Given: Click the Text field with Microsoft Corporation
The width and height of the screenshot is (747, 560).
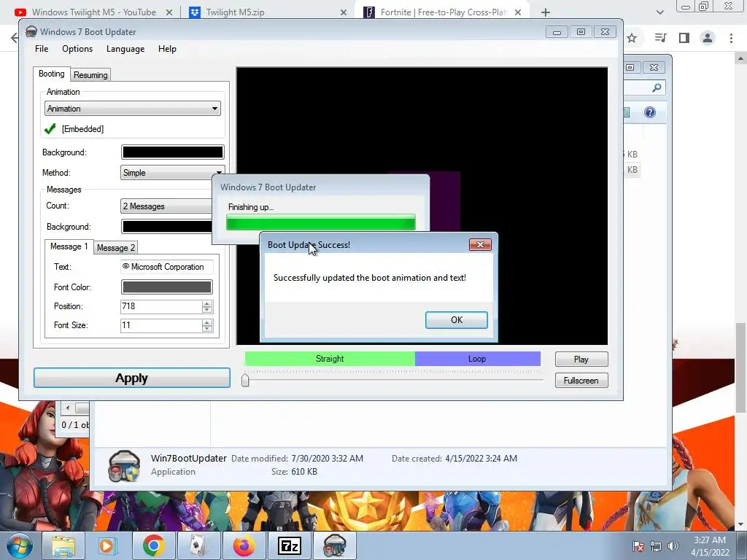Looking at the screenshot, I should [x=167, y=267].
